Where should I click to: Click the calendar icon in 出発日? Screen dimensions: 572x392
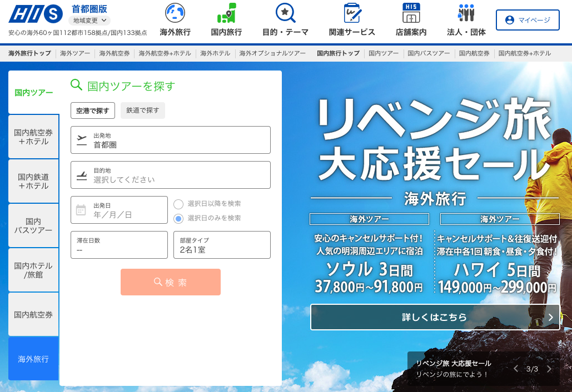pyautogui.click(x=81, y=210)
